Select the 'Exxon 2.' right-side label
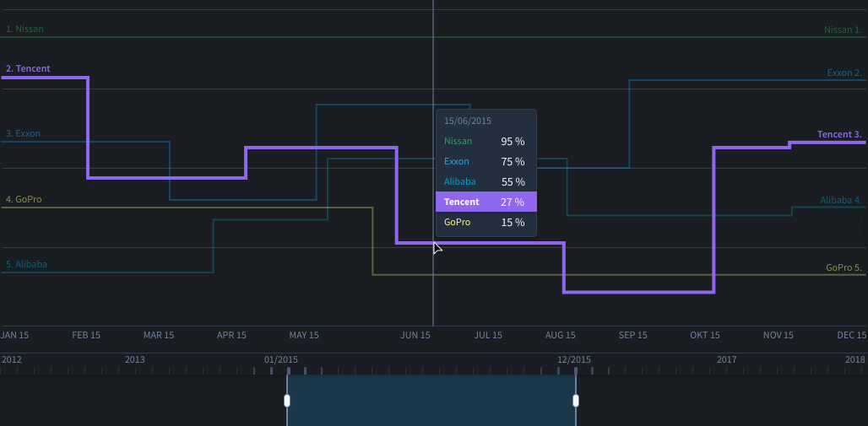The image size is (868, 426). tap(844, 73)
